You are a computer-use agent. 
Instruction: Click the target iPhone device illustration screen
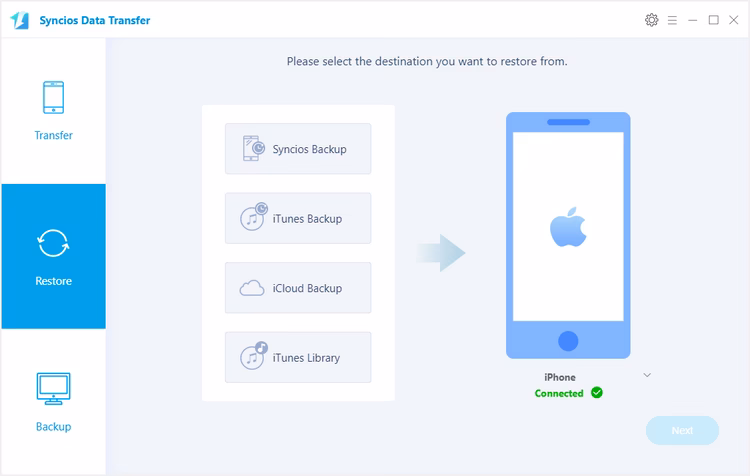[568, 226]
